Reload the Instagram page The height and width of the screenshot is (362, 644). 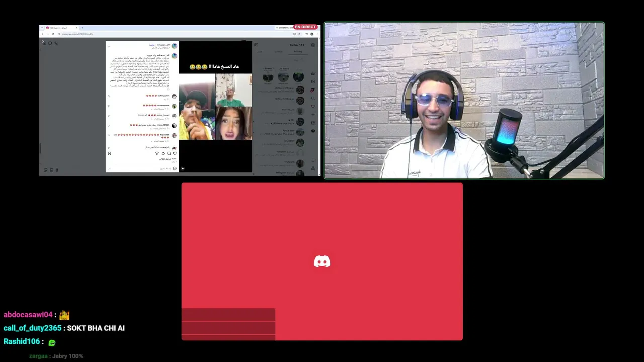(53, 34)
